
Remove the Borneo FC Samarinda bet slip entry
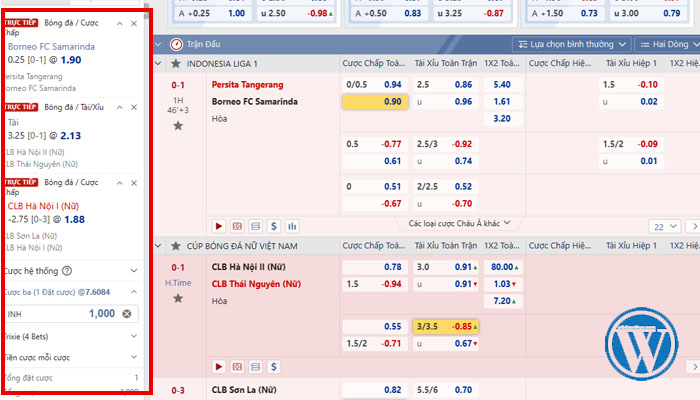click(134, 24)
